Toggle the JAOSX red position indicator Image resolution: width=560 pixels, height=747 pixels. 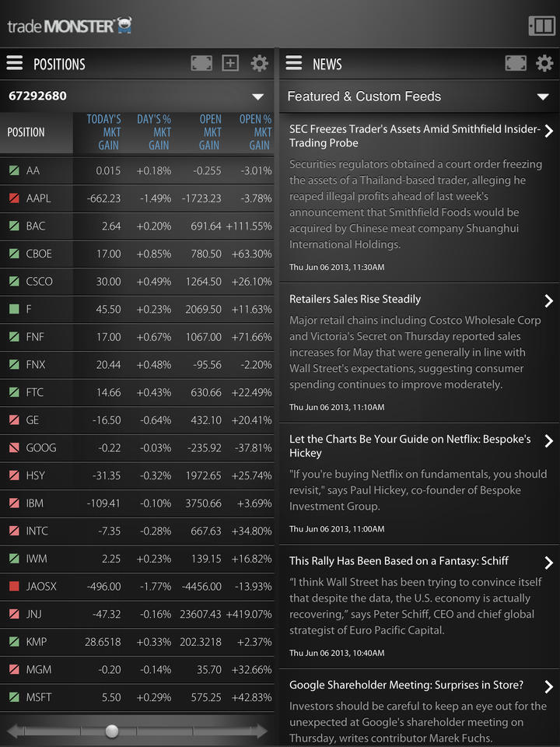(14, 586)
